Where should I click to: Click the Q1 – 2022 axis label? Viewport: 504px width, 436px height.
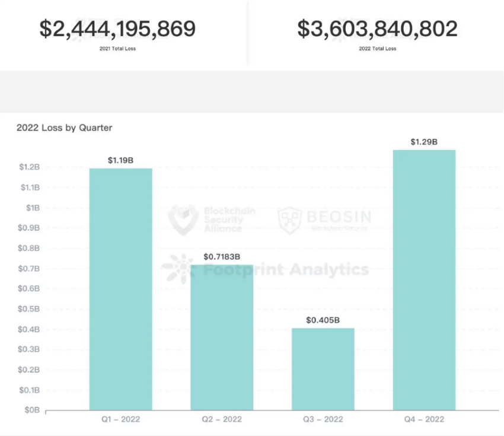[121, 419]
